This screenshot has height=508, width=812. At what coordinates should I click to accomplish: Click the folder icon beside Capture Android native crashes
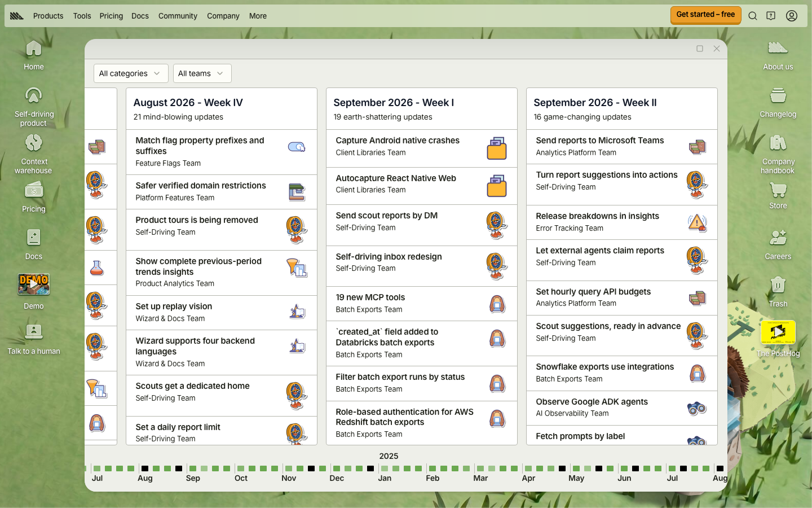(497, 148)
